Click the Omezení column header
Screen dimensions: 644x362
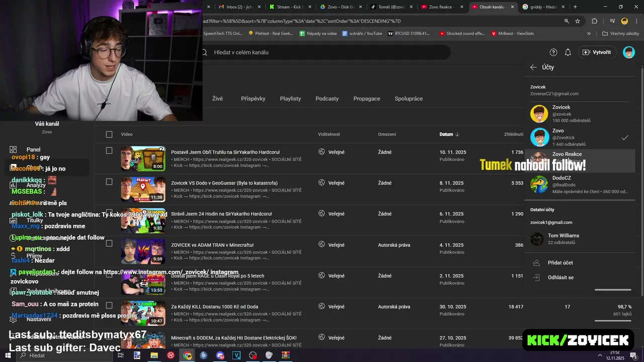(387, 134)
